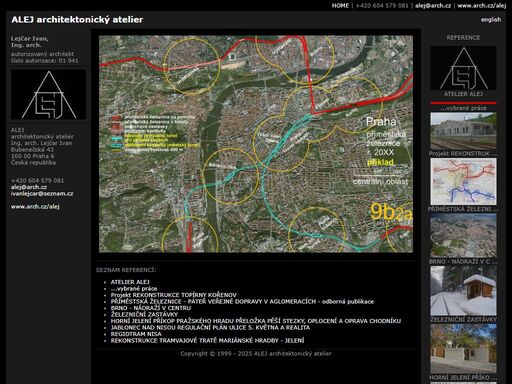This screenshot has width=512, height=384.
Task: Open JABLONEC NAD NISOU REGULAČNÍ PLÁN reference
Action: pyautogui.click(x=210, y=328)
